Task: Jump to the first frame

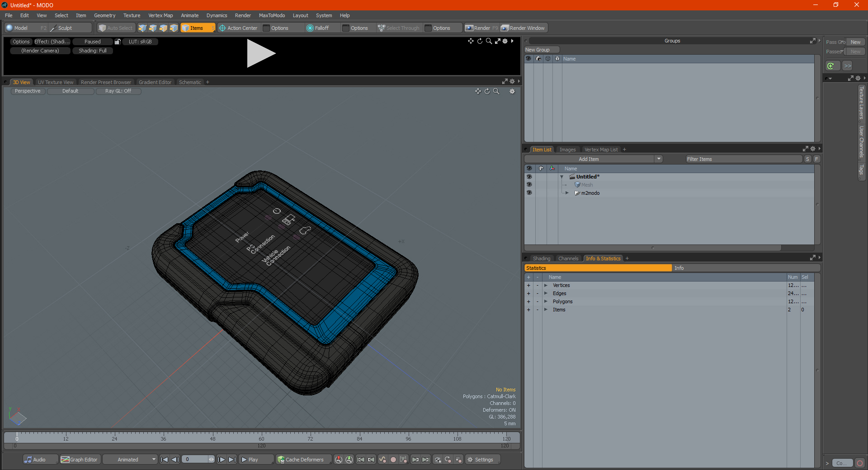Action: tap(165, 460)
